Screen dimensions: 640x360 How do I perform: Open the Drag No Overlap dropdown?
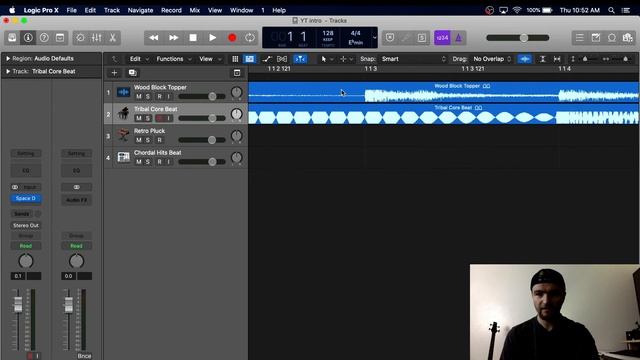[492, 59]
